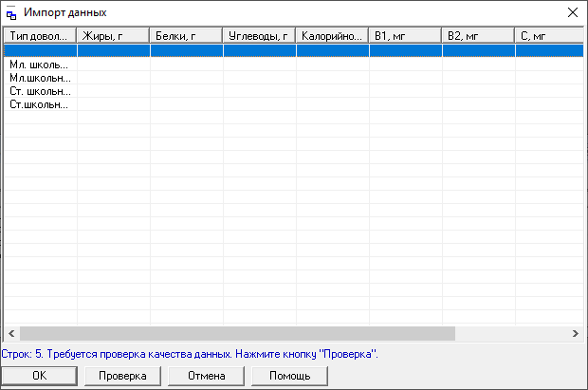Select the first Мл. школь... row

(40, 65)
